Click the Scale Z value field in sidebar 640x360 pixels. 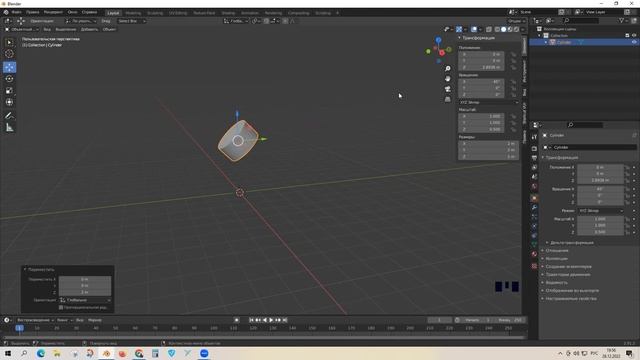[x=481, y=129]
